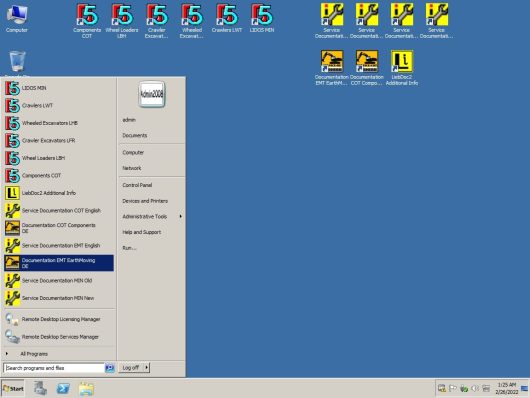Open Computer from Start menu right pane
The height and width of the screenshot is (398, 530).
tap(151, 153)
